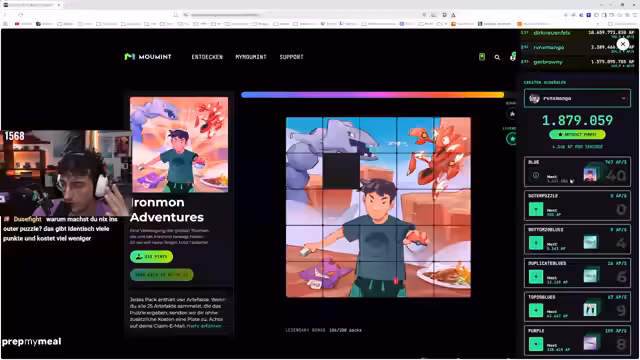
Task: Click the green Mints button
Action: click(x=151, y=257)
